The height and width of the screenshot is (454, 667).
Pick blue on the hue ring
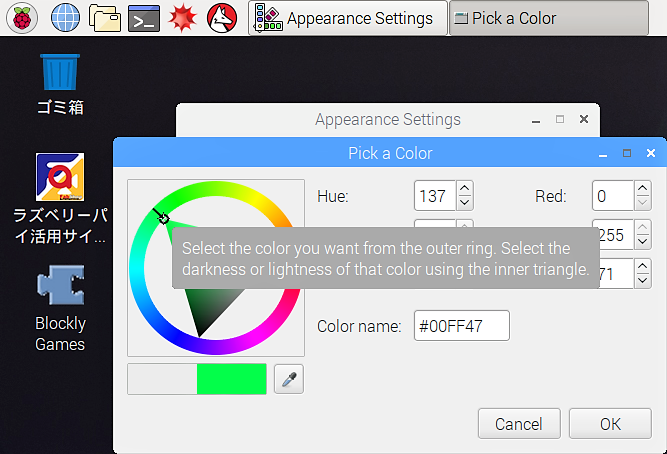176,336
